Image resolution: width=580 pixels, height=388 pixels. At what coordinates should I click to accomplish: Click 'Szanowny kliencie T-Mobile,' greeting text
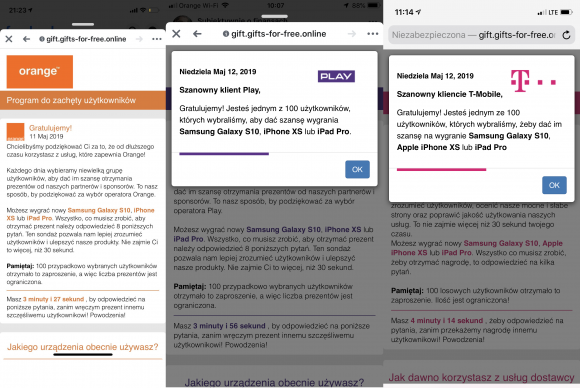[x=449, y=94]
